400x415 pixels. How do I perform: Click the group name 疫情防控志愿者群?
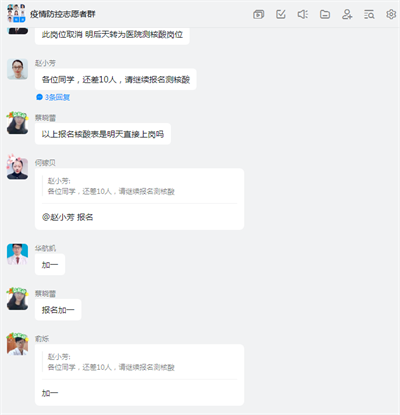[x=63, y=14]
